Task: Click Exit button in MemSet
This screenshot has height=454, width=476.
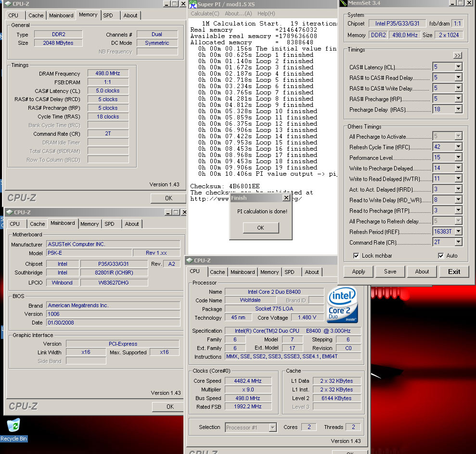Action: [x=454, y=272]
